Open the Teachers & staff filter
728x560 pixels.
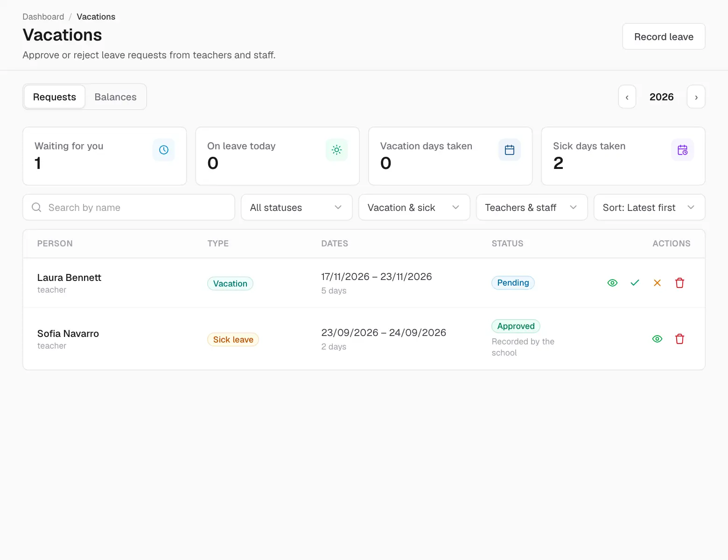click(532, 207)
